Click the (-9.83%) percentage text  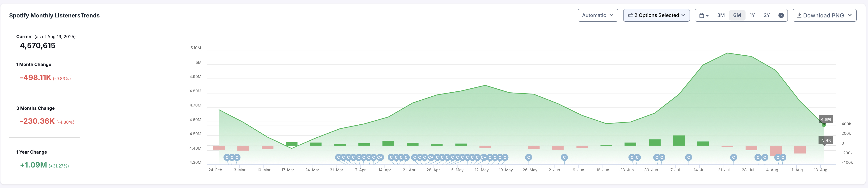tap(62, 79)
